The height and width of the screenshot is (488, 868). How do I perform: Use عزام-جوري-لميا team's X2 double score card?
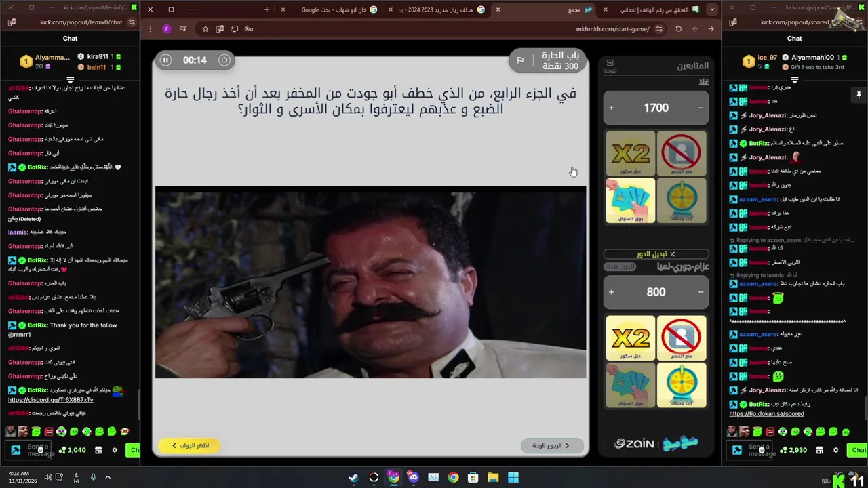631,338
